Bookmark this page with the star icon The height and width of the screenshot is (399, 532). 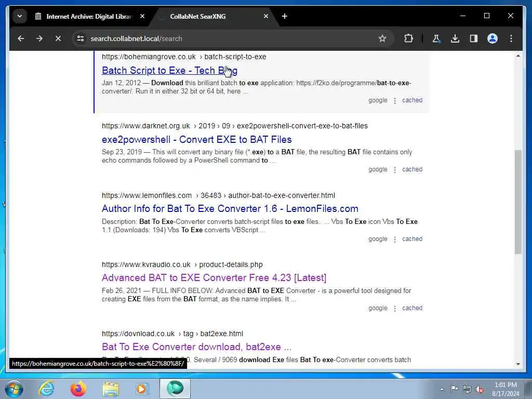click(x=382, y=38)
